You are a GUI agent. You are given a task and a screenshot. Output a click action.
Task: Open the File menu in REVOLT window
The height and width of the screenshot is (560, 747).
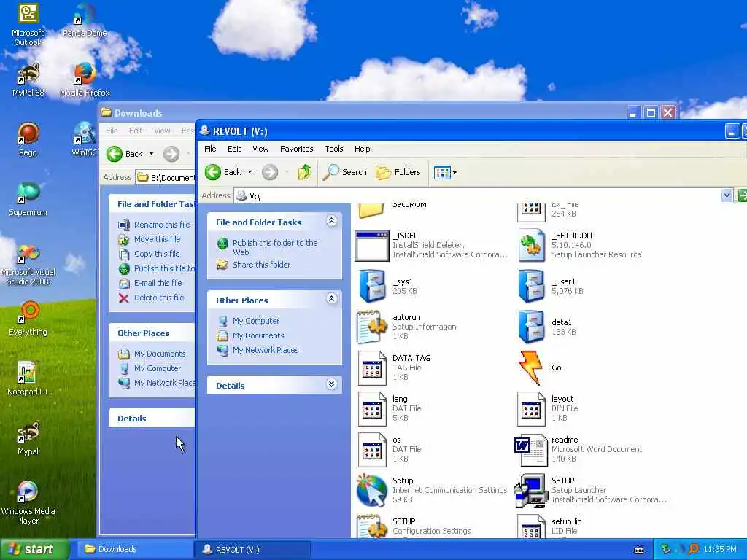click(x=210, y=149)
